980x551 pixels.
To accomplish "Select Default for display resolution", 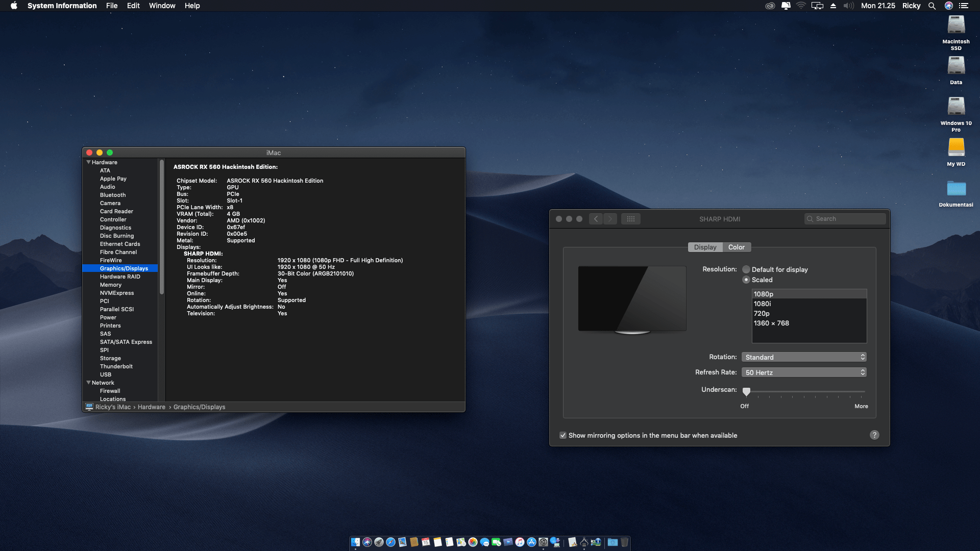I will [x=746, y=269].
